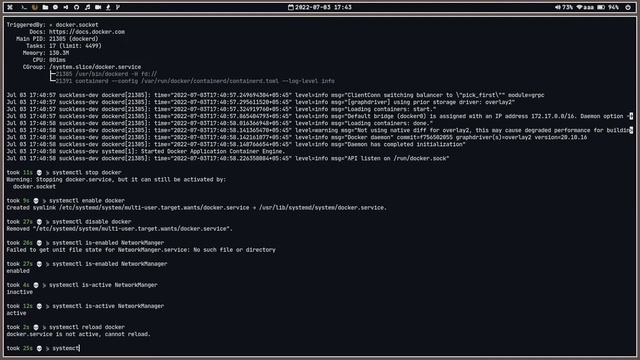
Task: Click the current prompt input 'systemct'
Action: (x=66, y=348)
